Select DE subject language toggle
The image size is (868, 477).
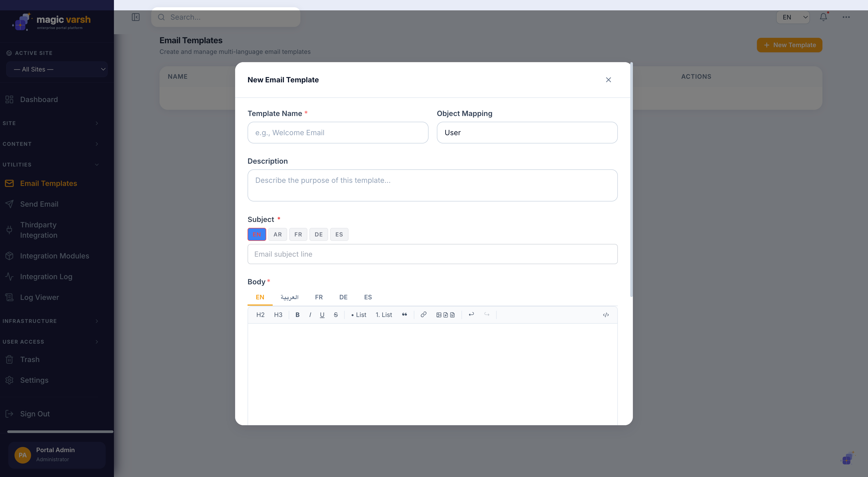[x=319, y=234]
